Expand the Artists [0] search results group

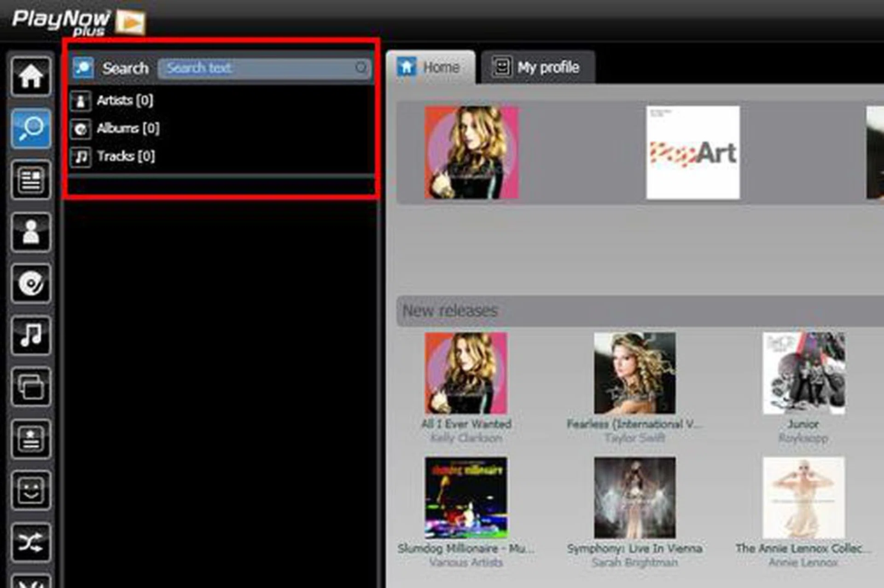[x=123, y=101]
